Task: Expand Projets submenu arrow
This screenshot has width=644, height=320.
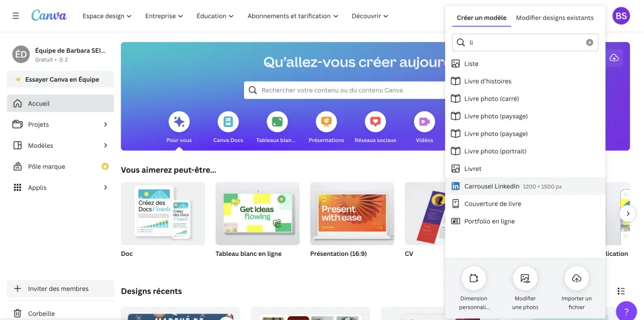Action: click(x=106, y=124)
